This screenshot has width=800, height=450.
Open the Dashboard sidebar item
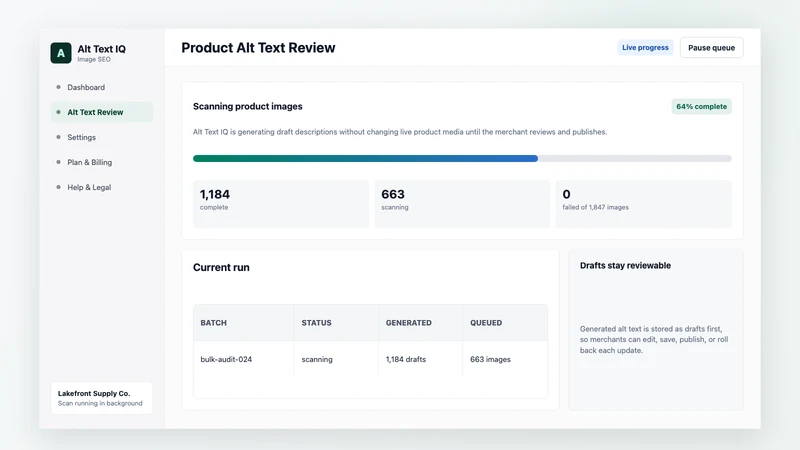coord(102,87)
